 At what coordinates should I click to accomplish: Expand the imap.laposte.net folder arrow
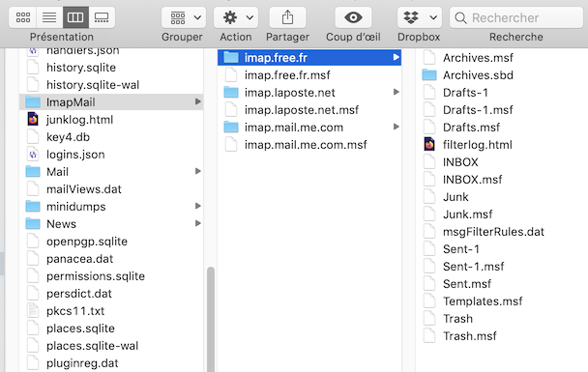pyautogui.click(x=396, y=92)
